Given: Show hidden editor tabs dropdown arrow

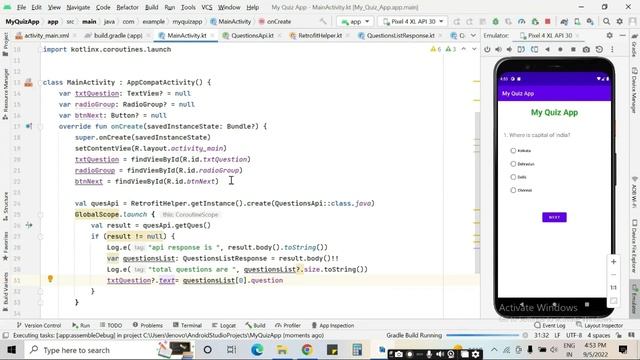Looking at the screenshot, I should point(473,36).
